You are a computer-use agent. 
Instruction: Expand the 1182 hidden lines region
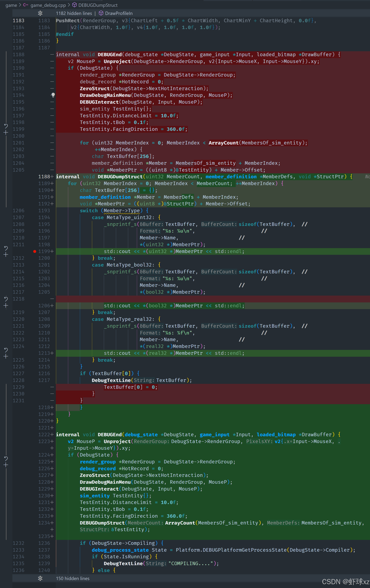coord(40,13)
